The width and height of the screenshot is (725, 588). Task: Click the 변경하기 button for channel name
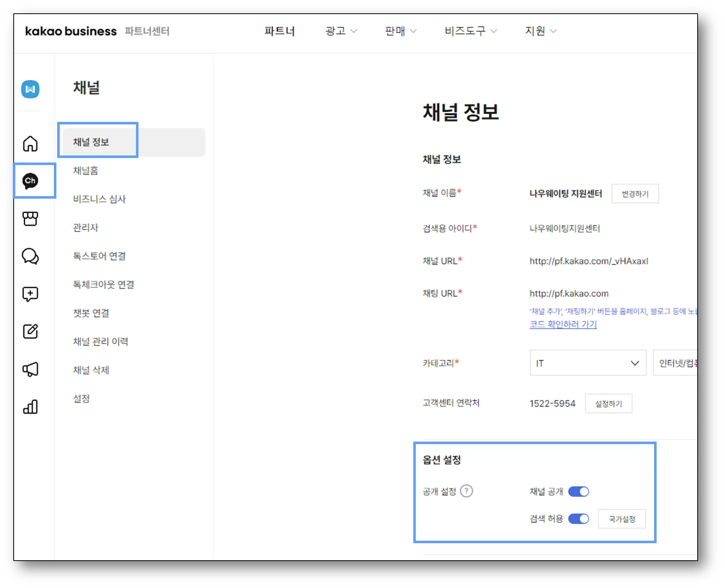[x=635, y=194]
